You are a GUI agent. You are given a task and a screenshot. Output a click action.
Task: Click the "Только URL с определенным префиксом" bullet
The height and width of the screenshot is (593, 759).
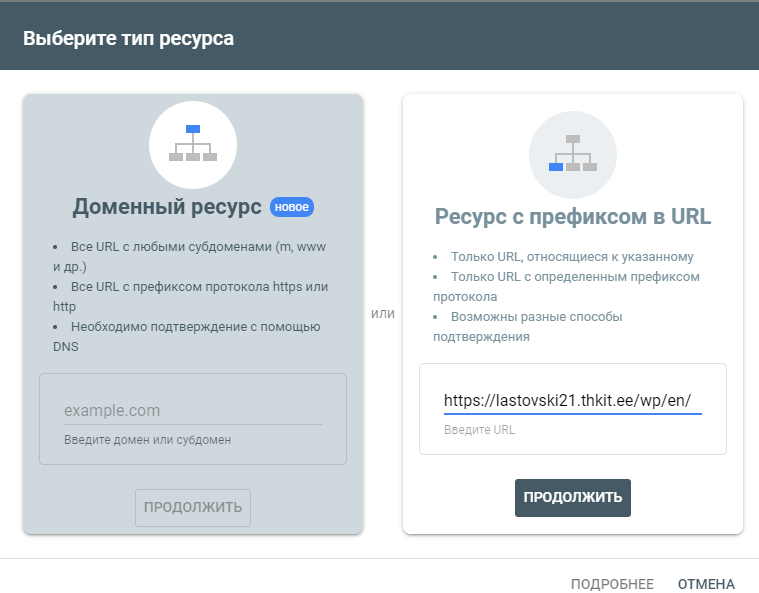pyautogui.click(x=570, y=286)
